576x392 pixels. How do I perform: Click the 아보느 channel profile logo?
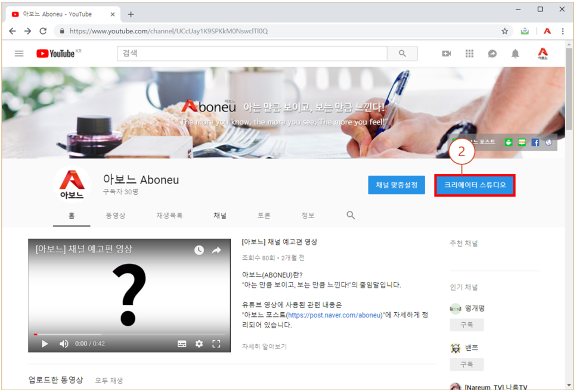pyautogui.click(x=72, y=185)
